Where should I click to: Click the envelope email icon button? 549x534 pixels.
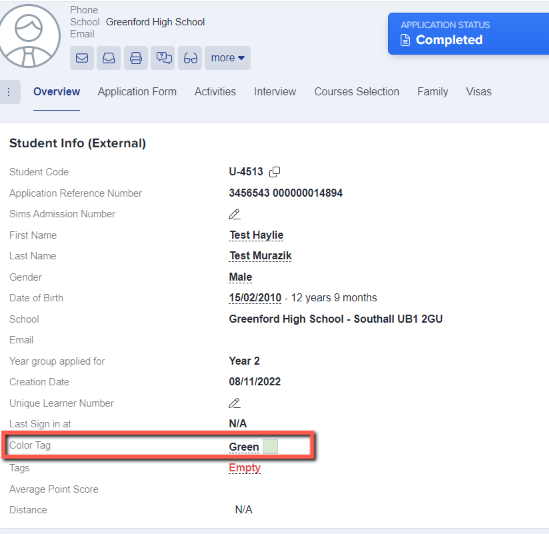pos(82,58)
